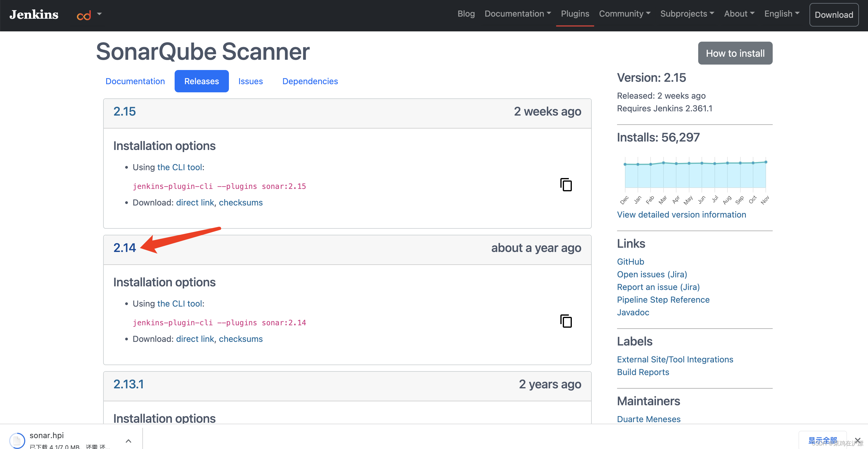
Task: Open the Subprojects dropdown
Action: point(687,14)
